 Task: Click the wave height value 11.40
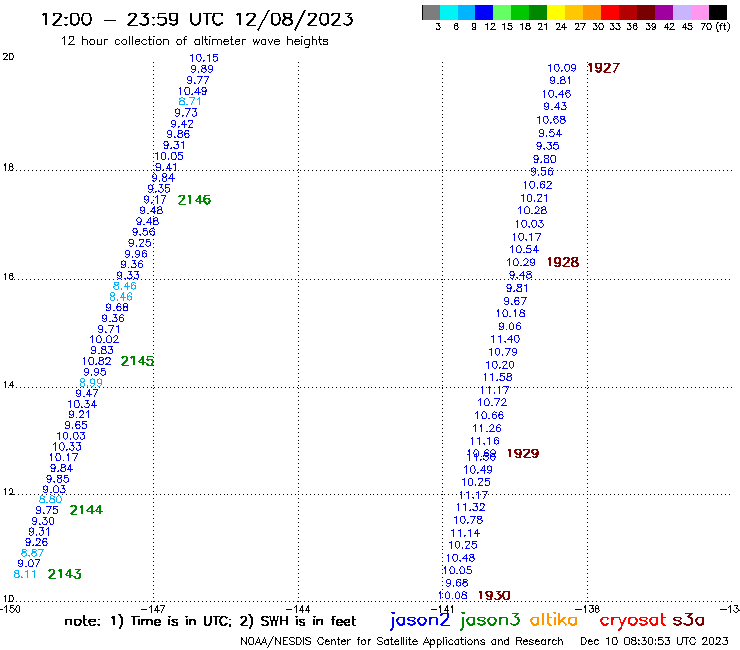coord(505,339)
